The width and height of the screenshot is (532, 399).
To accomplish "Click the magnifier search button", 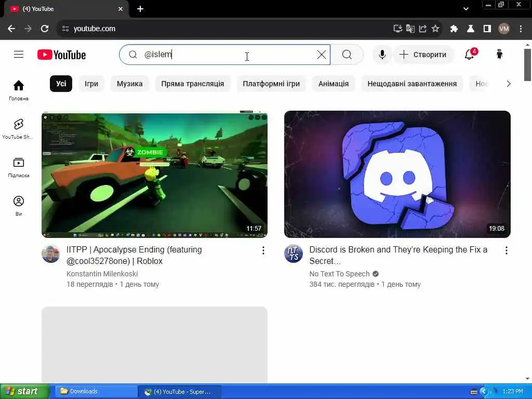I will 347,55.
